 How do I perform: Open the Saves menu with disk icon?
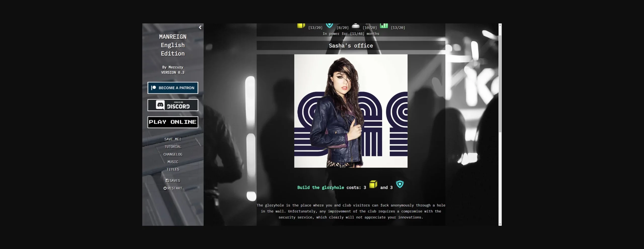tap(173, 181)
